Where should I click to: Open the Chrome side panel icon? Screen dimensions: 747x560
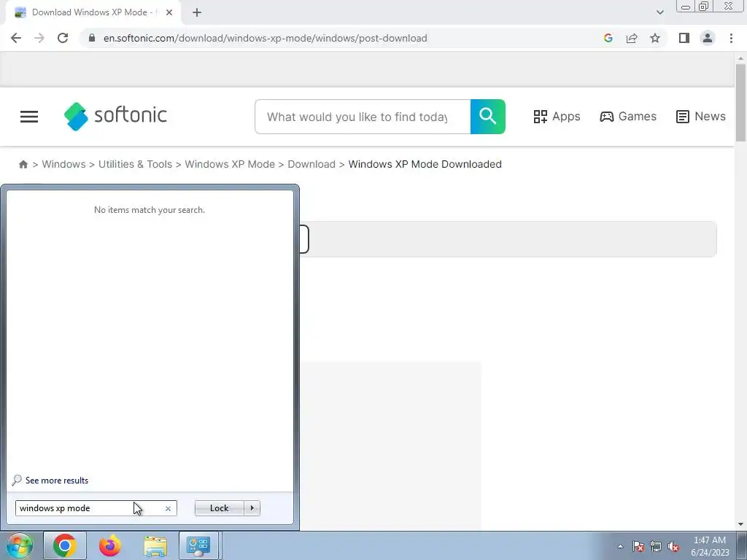pyautogui.click(x=684, y=38)
